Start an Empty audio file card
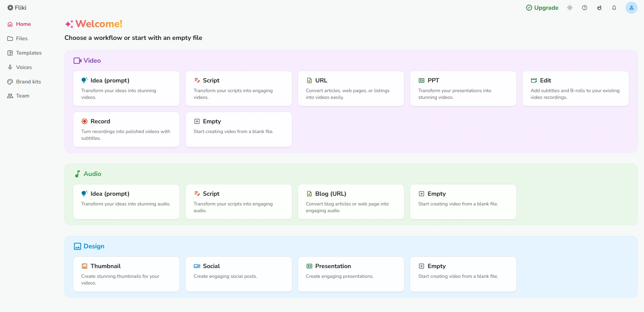Image resolution: width=644 pixels, height=312 pixels. click(463, 202)
